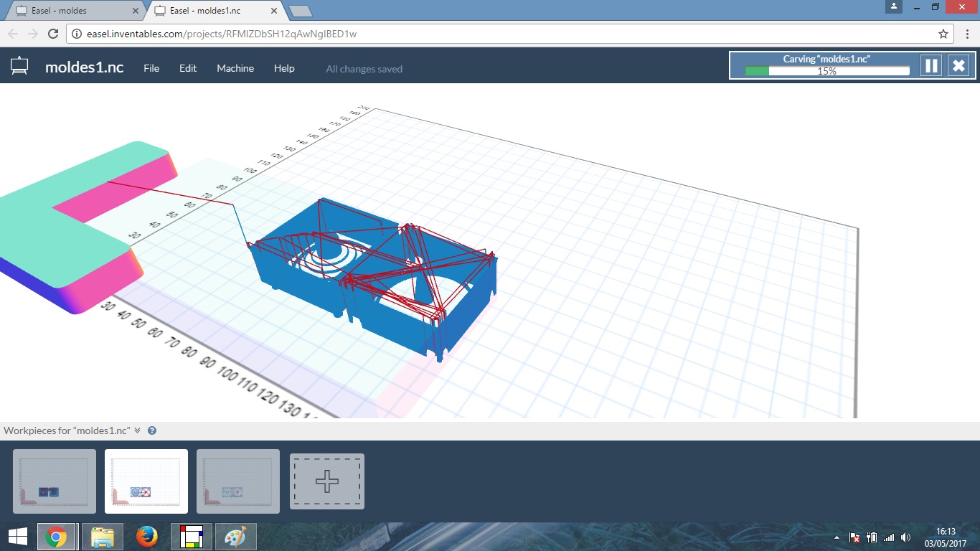Screen dimensions: 980x551
Task: Open the taskbar clock showing 16:13
Action: pos(946,537)
